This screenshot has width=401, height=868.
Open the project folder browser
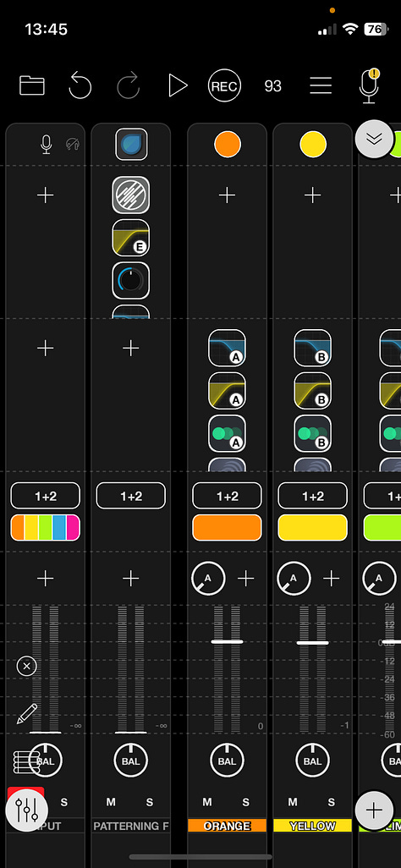(x=32, y=85)
